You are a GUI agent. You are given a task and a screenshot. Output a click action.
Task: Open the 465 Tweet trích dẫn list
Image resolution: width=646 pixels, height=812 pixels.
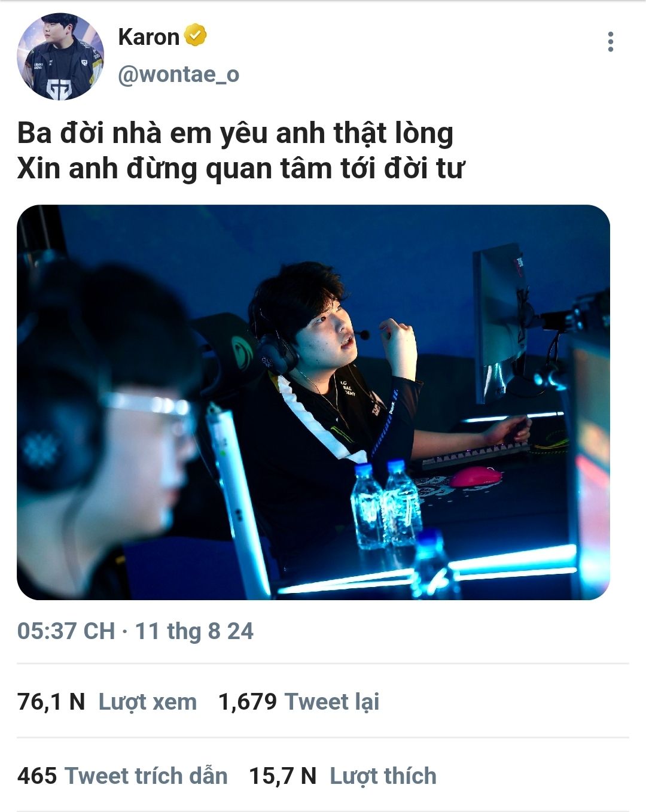coord(122,775)
